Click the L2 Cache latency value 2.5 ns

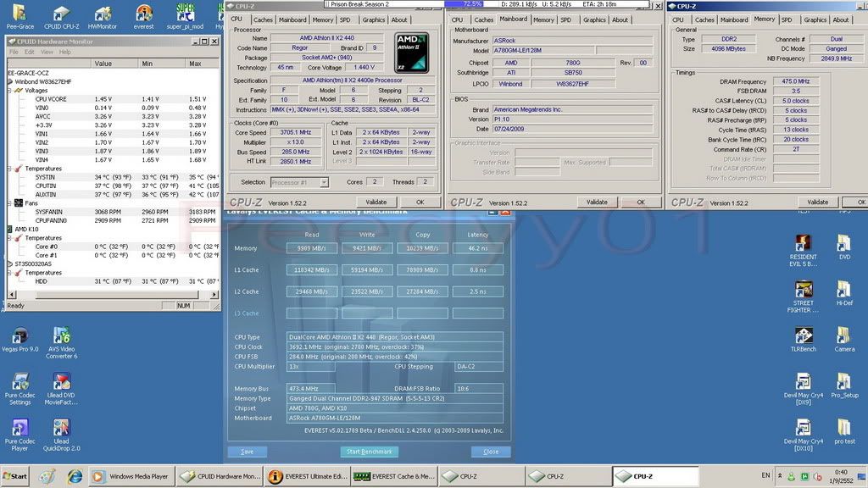click(x=478, y=291)
